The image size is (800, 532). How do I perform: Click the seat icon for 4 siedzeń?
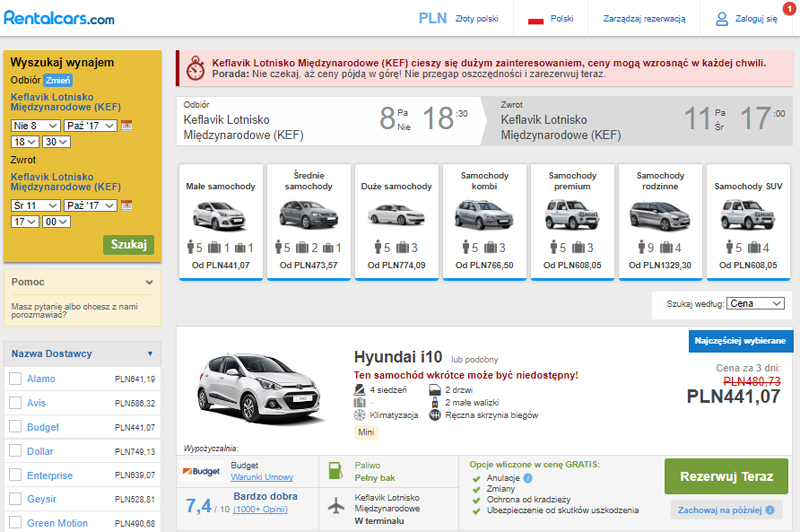(360, 390)
